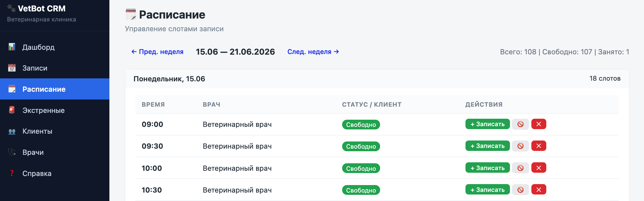644x201 pixels.
Task: Click the ДЕЙСТВИЯ column header
Action: 484,104
